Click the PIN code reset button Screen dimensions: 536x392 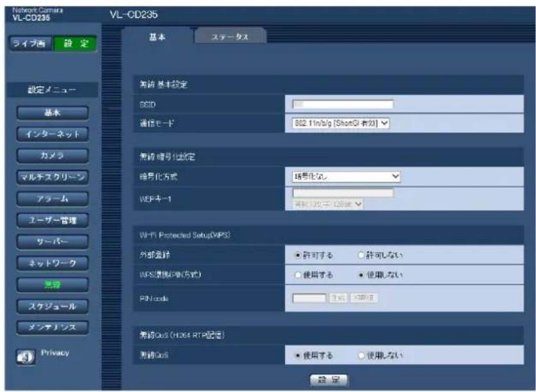(364, 298)
